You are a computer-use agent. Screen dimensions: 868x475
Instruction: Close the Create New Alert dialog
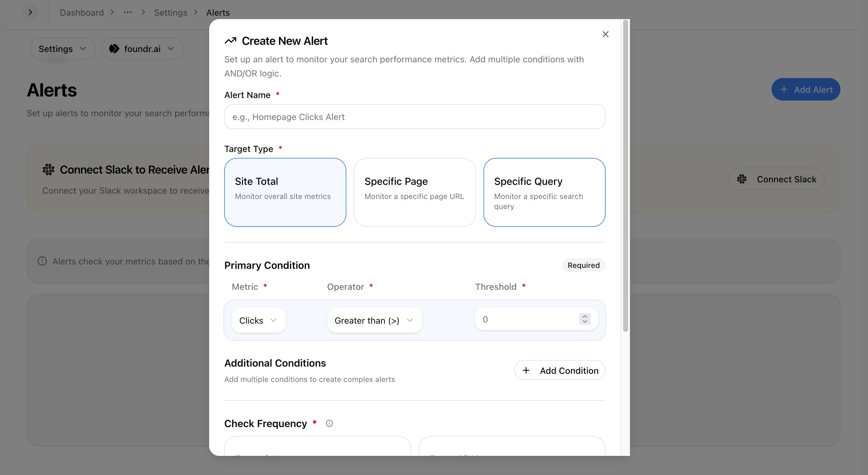(x=605, y=34)
